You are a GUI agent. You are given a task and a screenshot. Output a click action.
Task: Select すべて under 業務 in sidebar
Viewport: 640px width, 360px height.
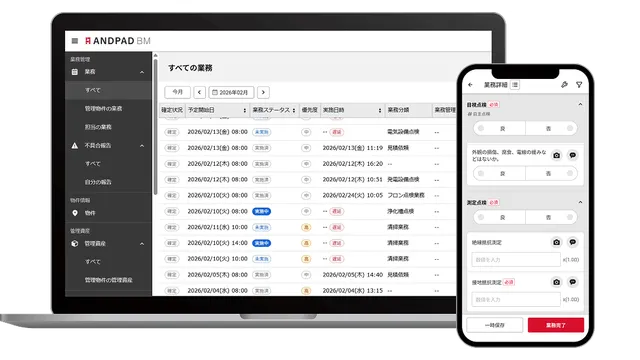(x=108, y=90)
